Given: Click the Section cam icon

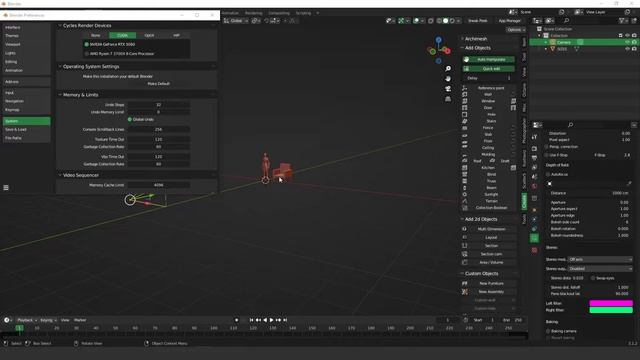Looking at the screenshot, I should (464, 254).
